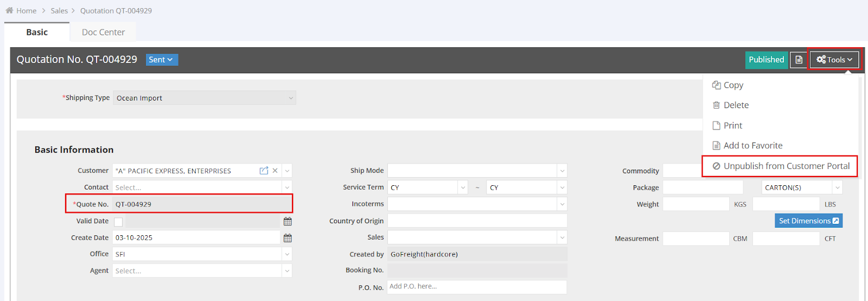Expand the Incoterms dropdown
This screenshot has height=301, width=868.
[x=477, y=204]
